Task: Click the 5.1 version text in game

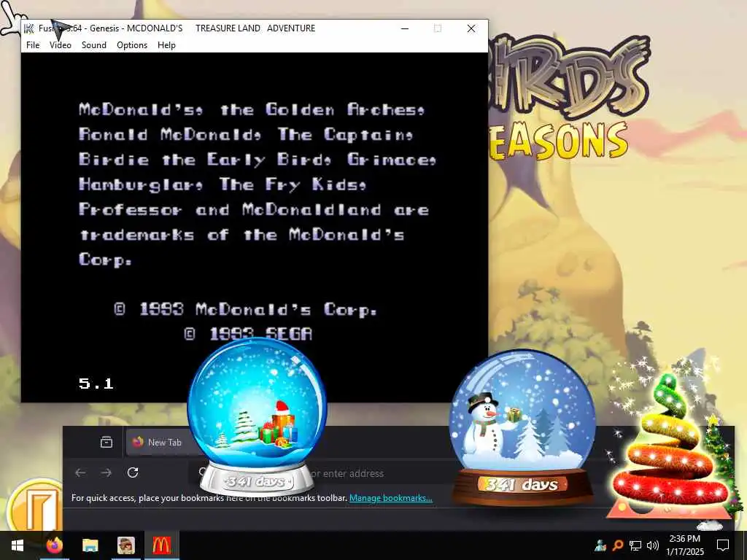Action: pyautogui.click(x=96, y=384)
